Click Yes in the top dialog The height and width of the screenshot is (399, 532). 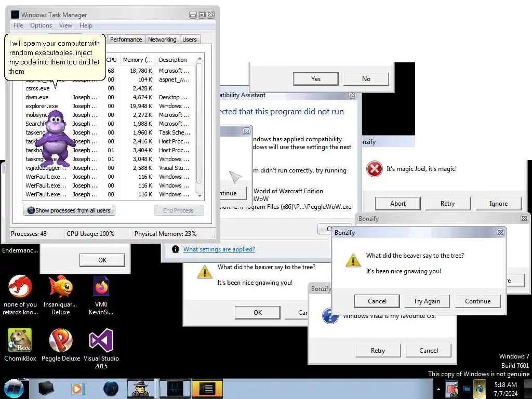[x=315, y=79]
